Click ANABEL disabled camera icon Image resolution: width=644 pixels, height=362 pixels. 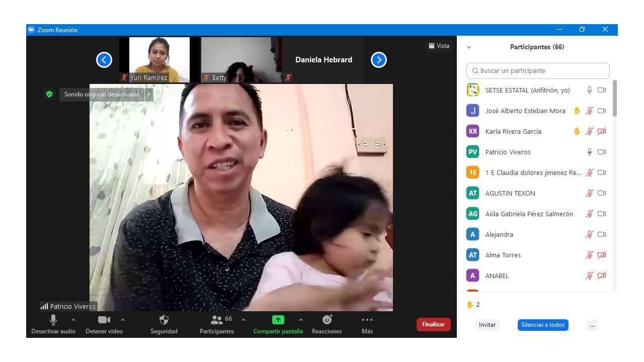pyautogui.click(x=602, y=276)
